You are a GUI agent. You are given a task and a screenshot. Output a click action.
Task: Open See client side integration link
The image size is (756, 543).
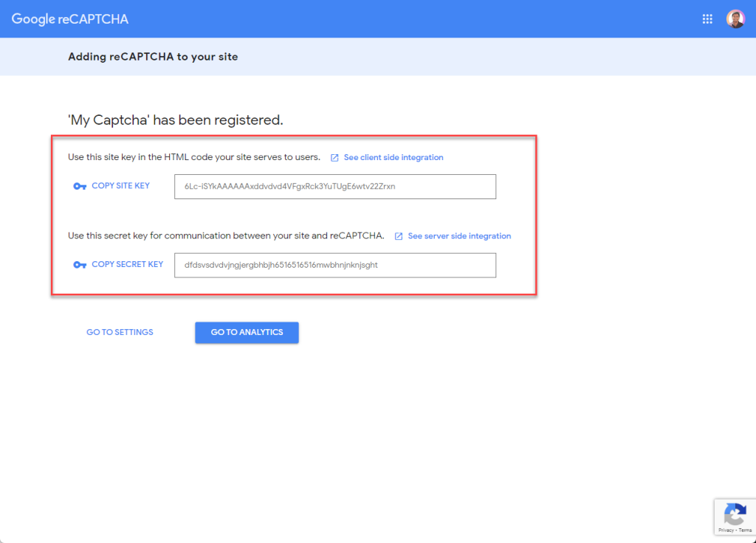(x=394, y=158)
